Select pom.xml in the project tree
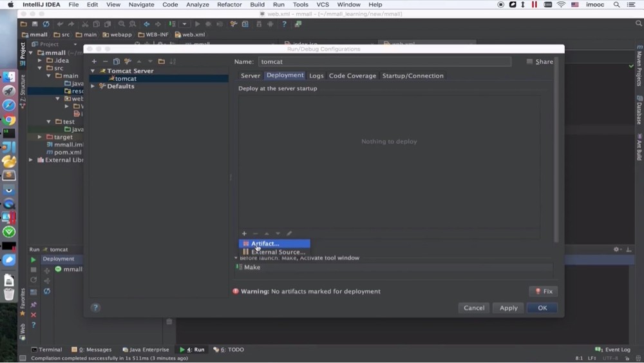This screenshot has width=644, height=363. (x=64, y=152)
